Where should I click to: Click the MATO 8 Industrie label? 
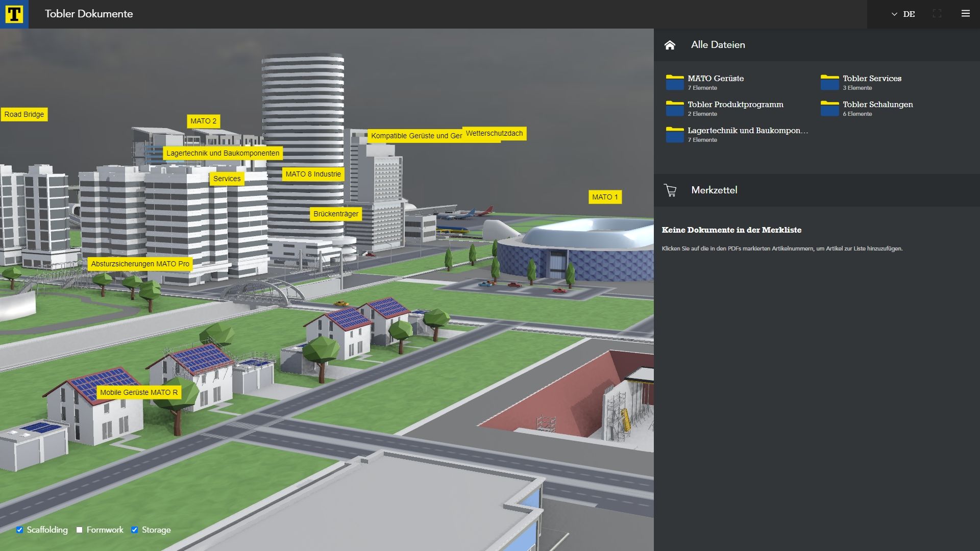[313, 174]
